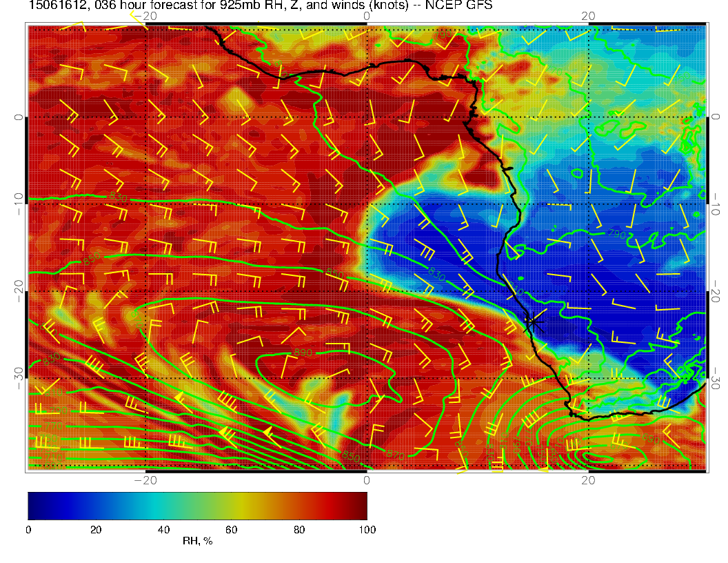Screen dimensions: 728x563
Task: Click the colorbar tick label "60"
Action: (231, 530)
